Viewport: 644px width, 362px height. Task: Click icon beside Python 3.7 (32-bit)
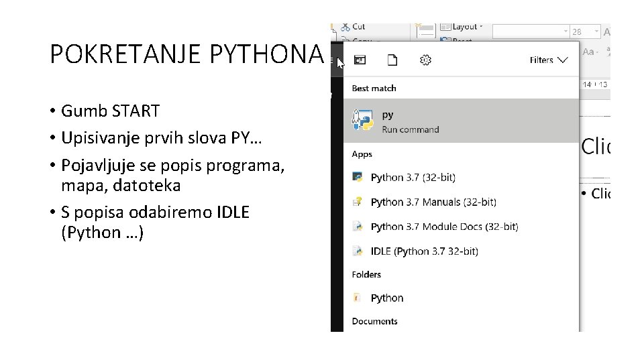point(358,177)
